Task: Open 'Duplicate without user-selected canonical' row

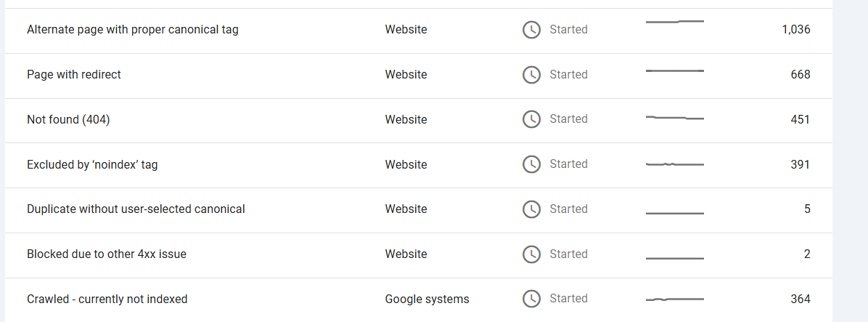Action: click(419, 211)
